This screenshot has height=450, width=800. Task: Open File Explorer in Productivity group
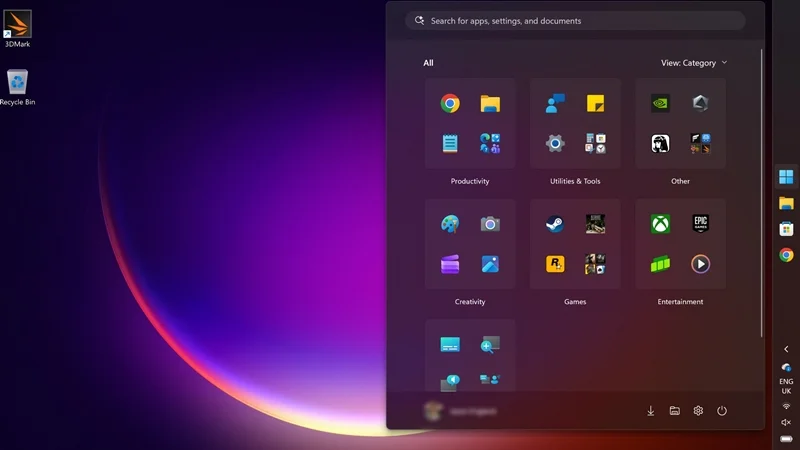490,104
